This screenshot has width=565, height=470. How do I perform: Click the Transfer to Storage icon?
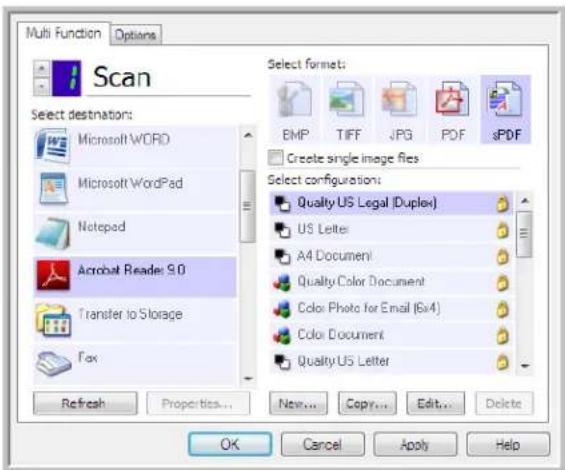(53, 320)
